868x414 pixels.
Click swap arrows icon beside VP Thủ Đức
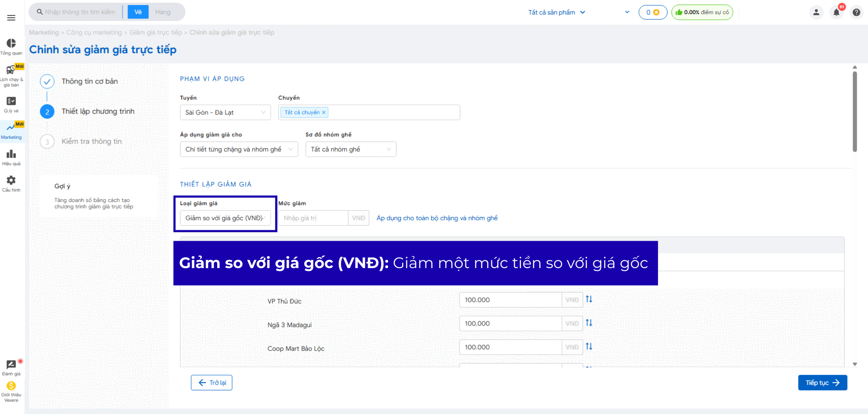(589, 299)
